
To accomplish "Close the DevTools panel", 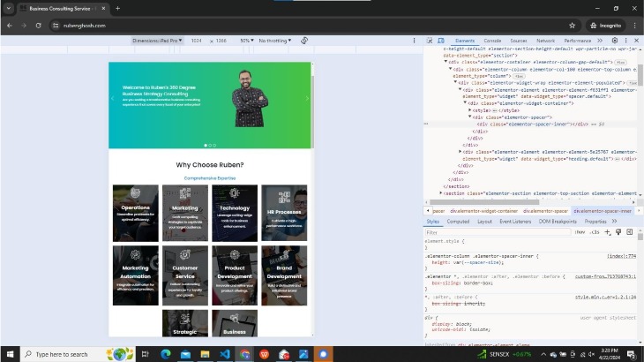I will point(636,41).
